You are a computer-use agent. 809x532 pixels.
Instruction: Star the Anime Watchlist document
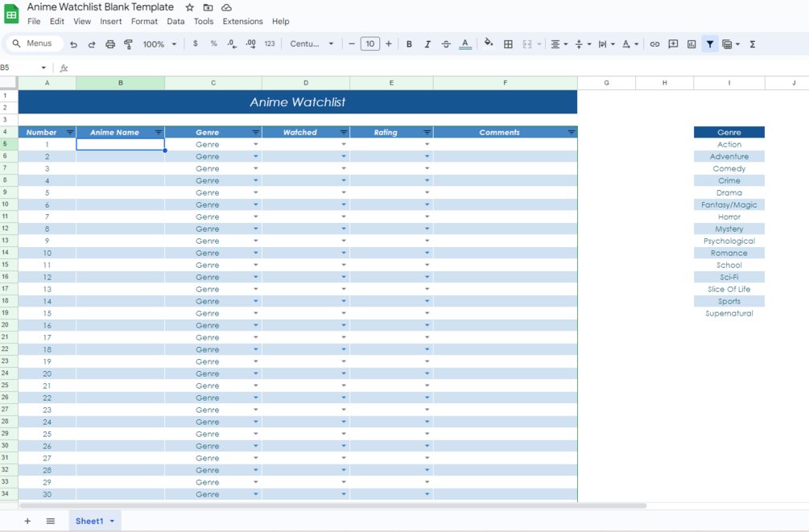[x=190, y=7]
